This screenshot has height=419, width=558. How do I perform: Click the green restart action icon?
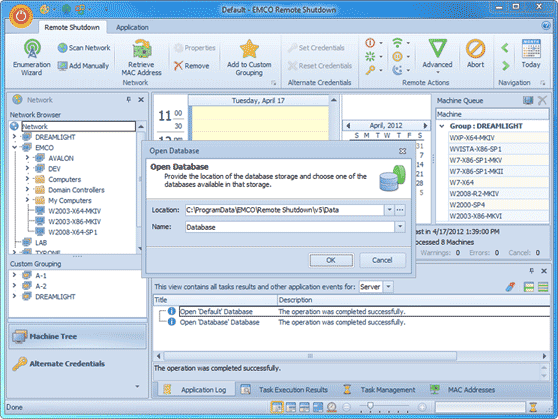[370, 56]
